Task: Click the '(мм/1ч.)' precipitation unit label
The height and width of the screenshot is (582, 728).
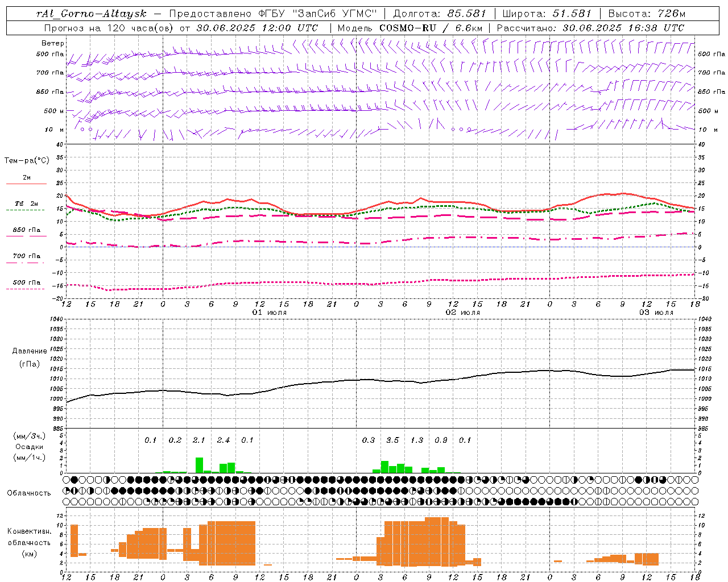Action: coord(28,458)
